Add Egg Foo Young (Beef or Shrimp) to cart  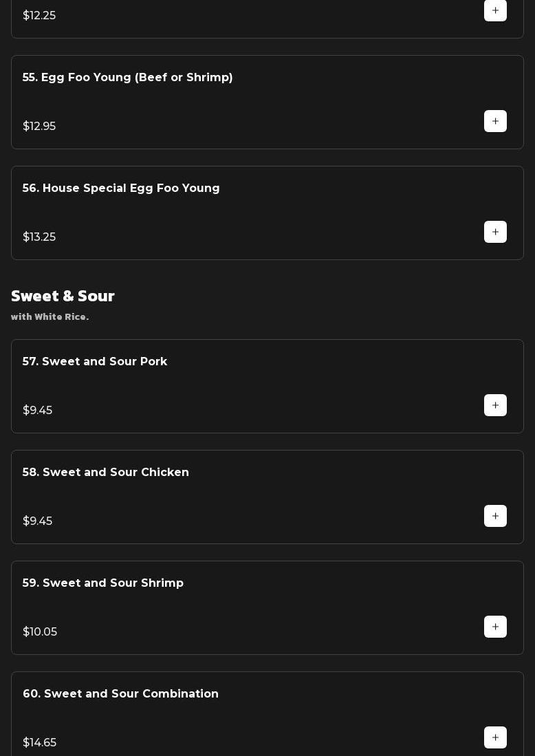tap(495, 121)
